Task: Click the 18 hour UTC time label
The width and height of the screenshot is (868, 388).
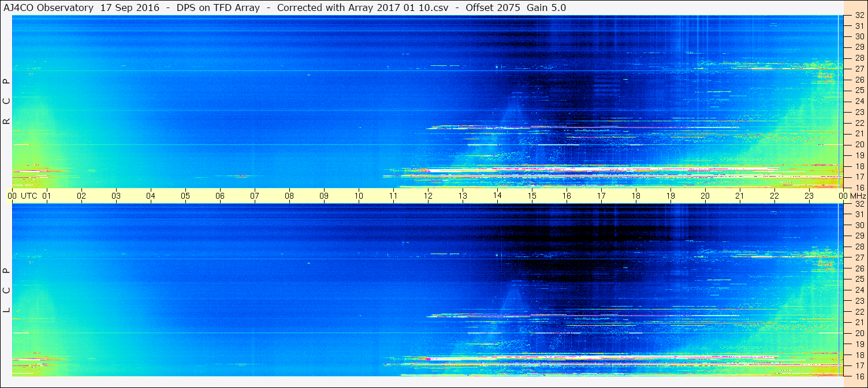Action: (636, 196)
